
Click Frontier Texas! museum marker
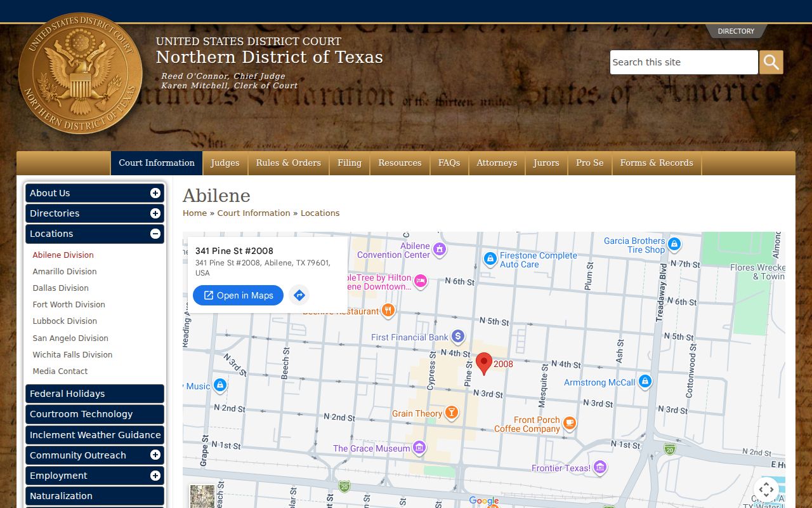click(599, 468)
